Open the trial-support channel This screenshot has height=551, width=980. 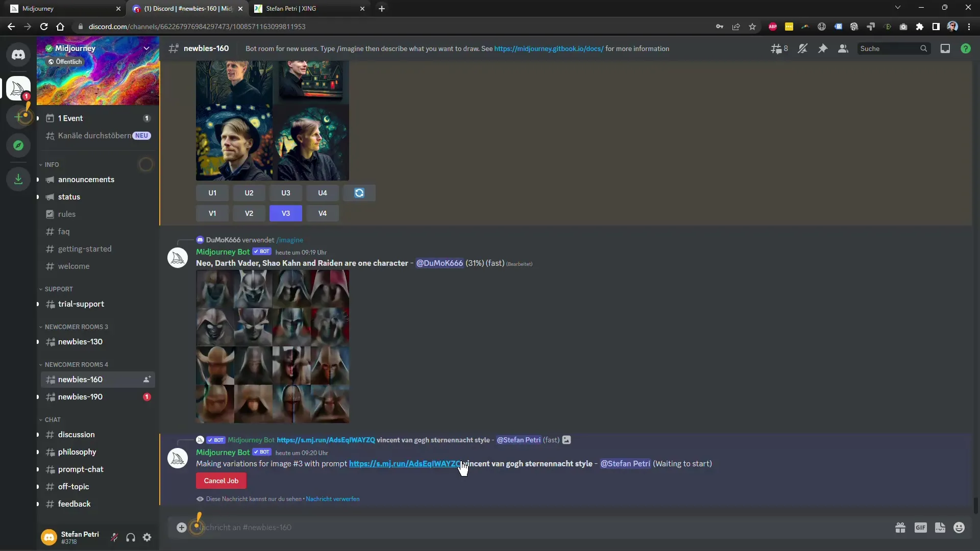point(97,304)
